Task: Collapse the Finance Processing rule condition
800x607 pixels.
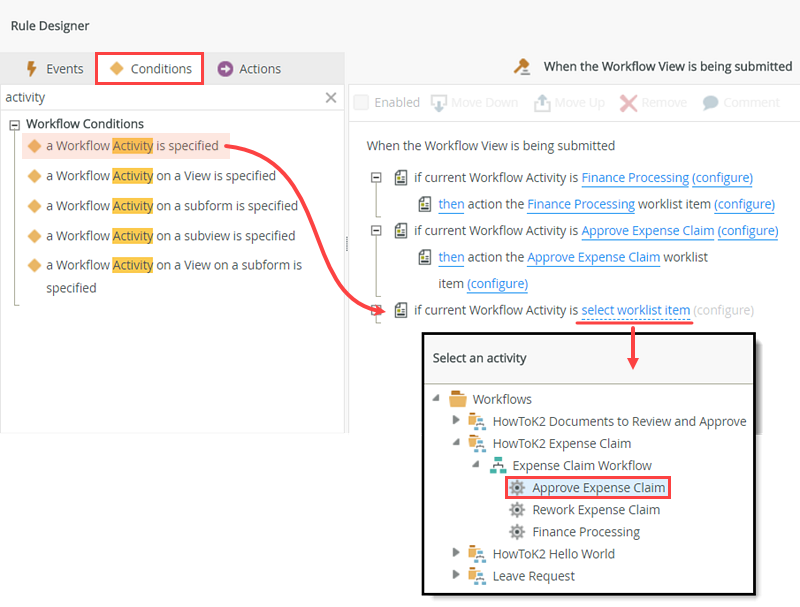Action: pos(376,178)
